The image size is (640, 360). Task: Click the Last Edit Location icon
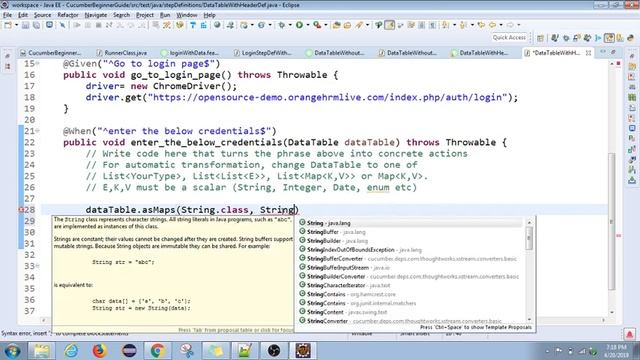click(x=481, y=25)
